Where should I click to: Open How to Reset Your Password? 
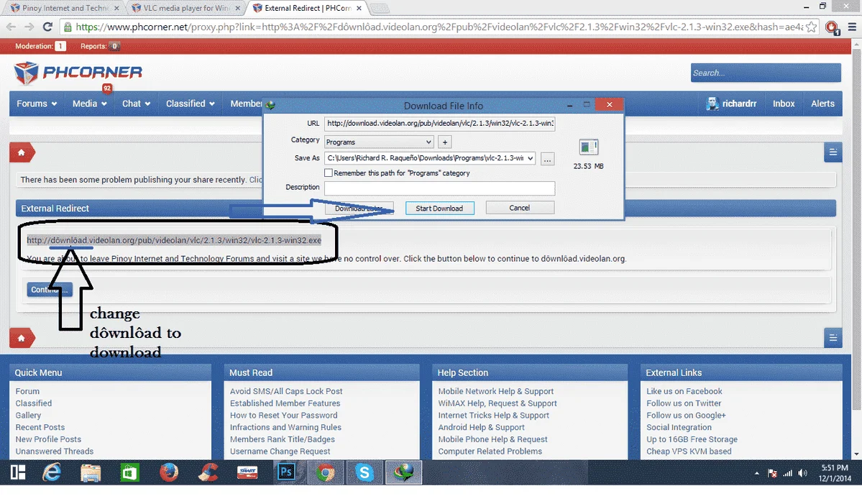284,415
